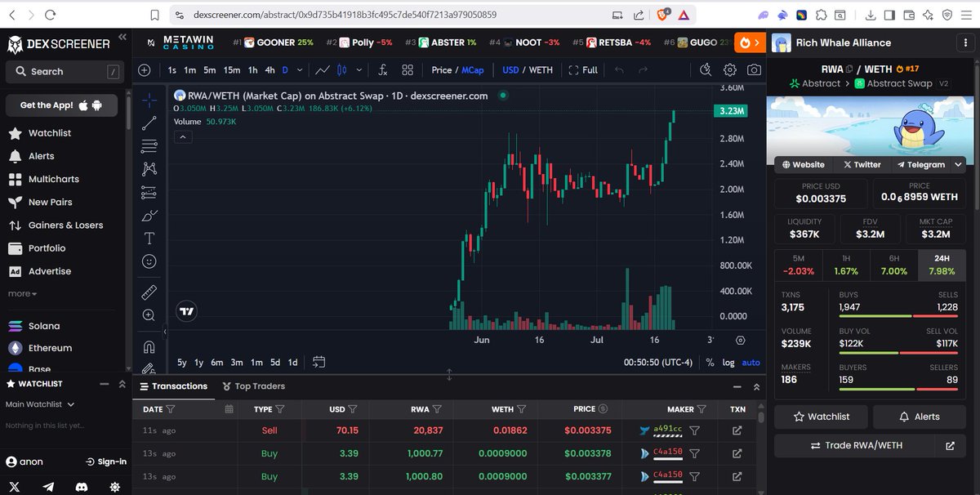
Task: Open the Telegram icon in sidebar footer
Action: click(48, 486)
